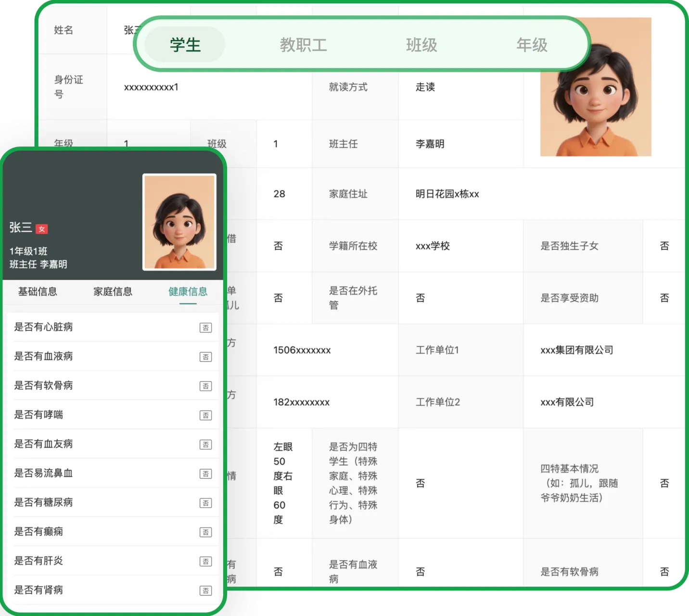This screenshot has height=616, width=689.
Task: Toggle the 是否易流鼻血 answer
Action: pos(206,474)
